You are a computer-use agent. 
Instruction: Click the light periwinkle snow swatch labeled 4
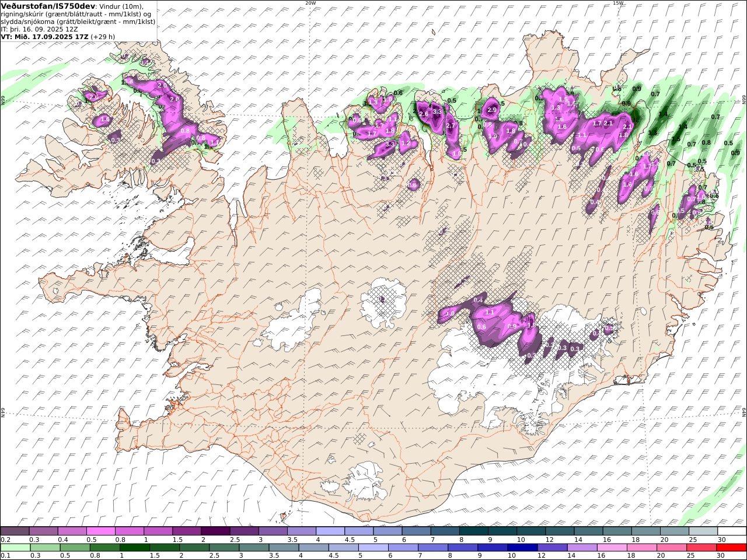click(x=330, y=531)
